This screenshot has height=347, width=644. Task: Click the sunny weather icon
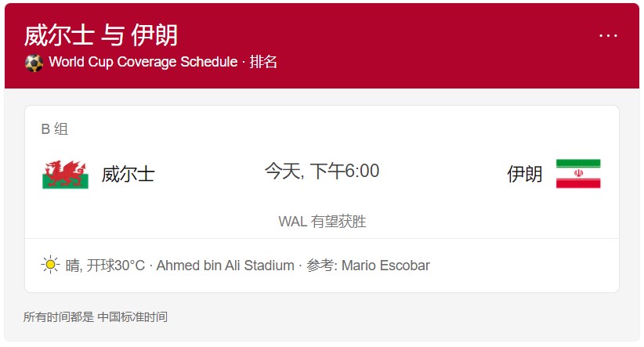tap(50, 265)
